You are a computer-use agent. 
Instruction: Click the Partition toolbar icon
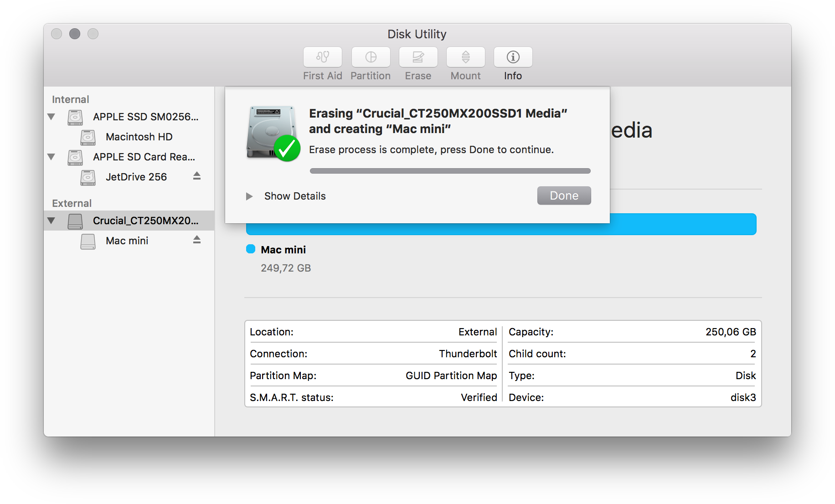click(371, 57)
